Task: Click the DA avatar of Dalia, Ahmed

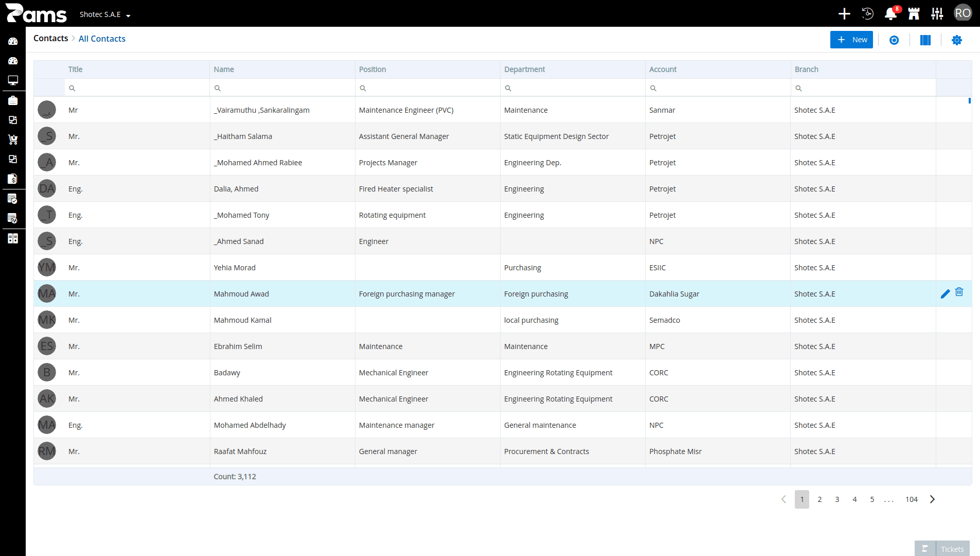Action: (x=47, y=188)
